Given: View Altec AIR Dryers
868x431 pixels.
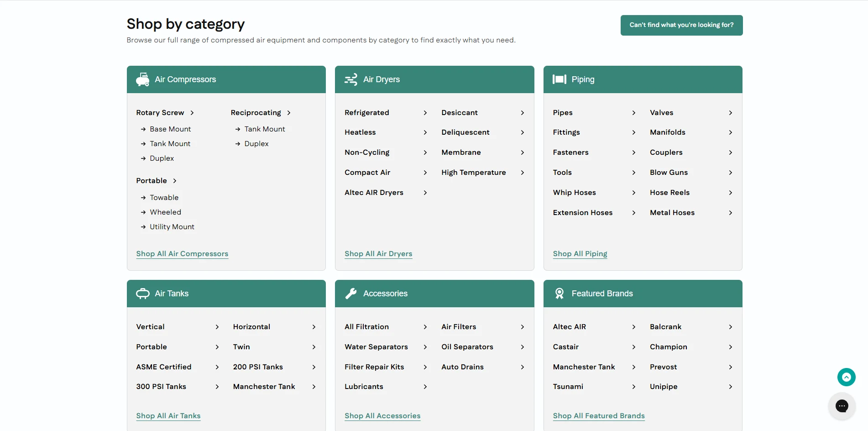Looking at the screenshot, I should 374,193.
